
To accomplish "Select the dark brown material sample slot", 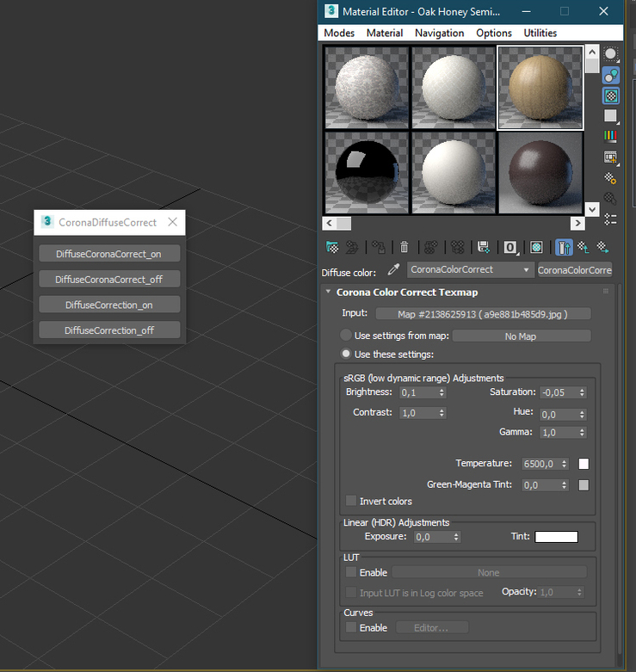I will tap(540, 173).
